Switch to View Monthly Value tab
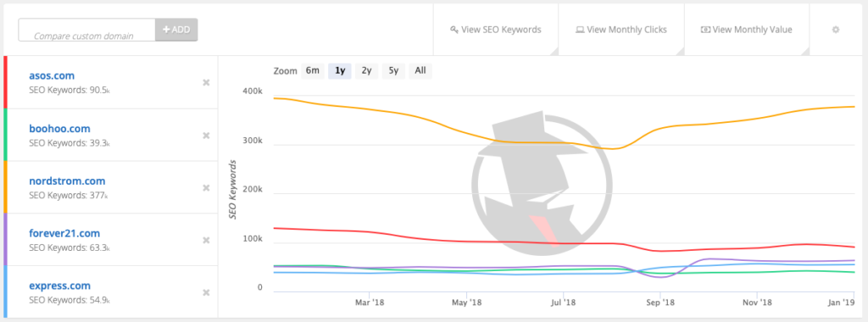This screenshot has height=322, width=868. 747,30
